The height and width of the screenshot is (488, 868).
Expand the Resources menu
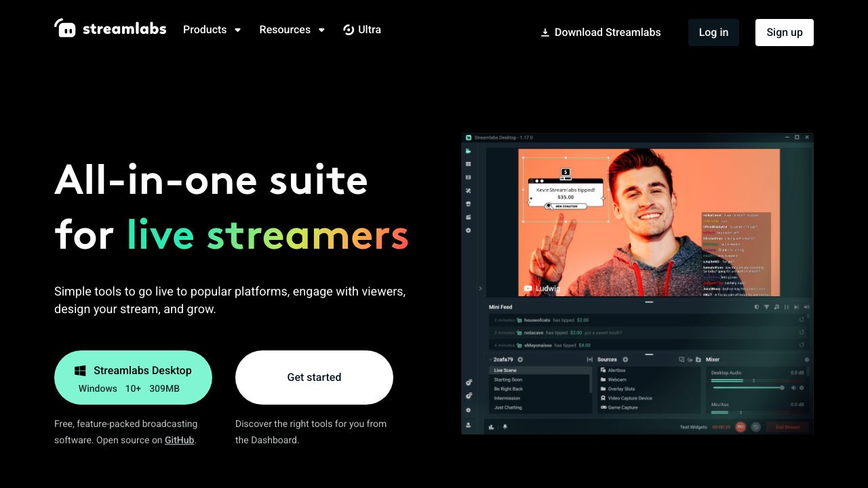(x=292, y=30)
